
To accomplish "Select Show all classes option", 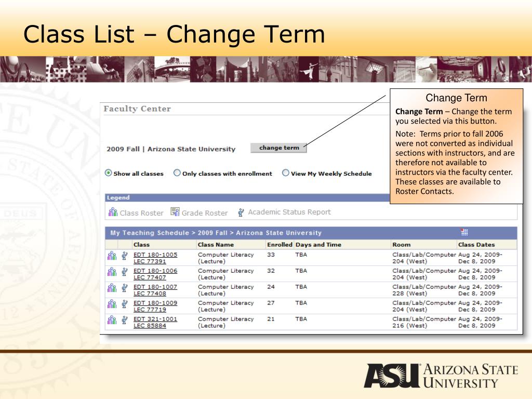I will [x=108, y=172].
